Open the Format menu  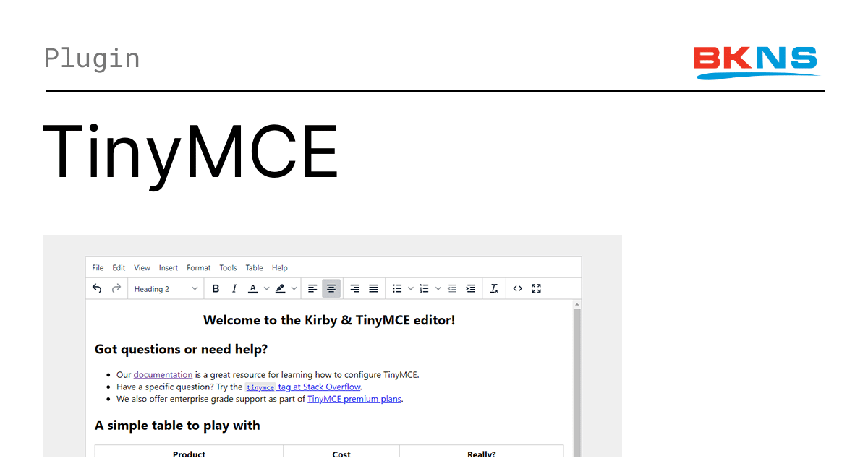click(x=198, y=267)
